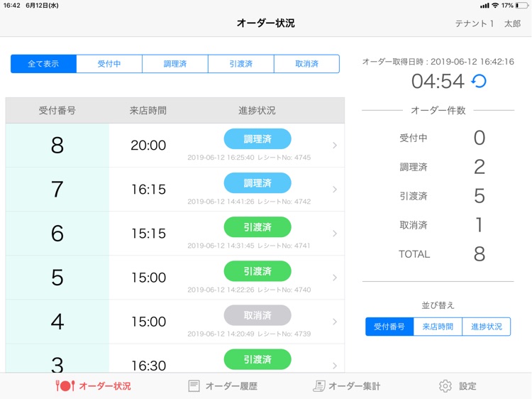Select reception number 6 cell
Screen dimensions: 532x399
coord(57,234)
